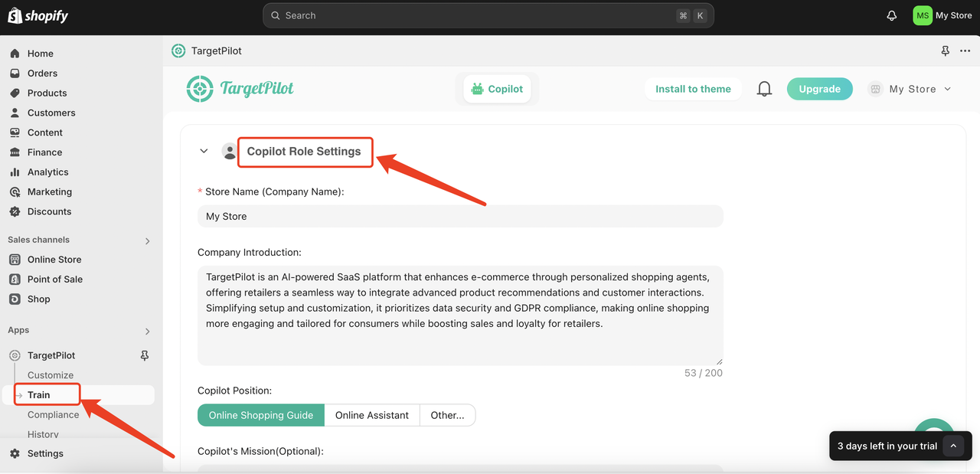The width and height of the screenshot is (980, 474).
Task: Click the Customers person icon
Action: pos(15,113)
